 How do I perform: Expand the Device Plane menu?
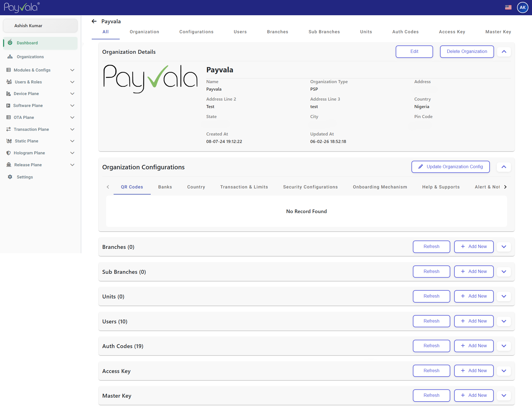[x=72, y=94]
